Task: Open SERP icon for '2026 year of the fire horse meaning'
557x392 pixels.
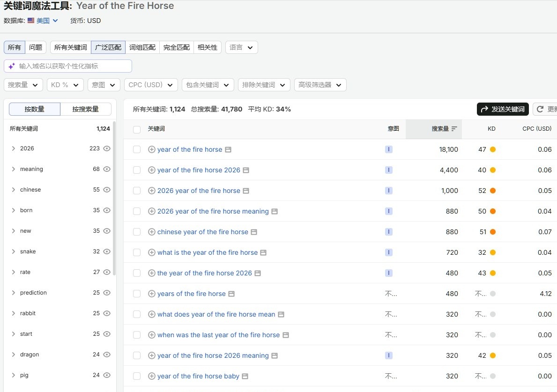Action: pyautogui.click(x=274, y=212)
